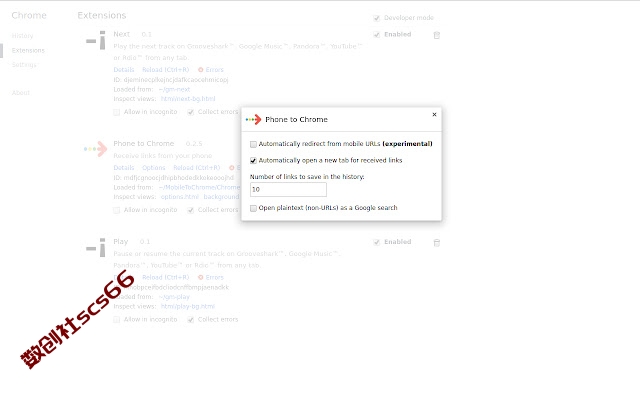Reload the Play extension
The image size is (640, 400).
pyautogui.click(x=166, y=278)
